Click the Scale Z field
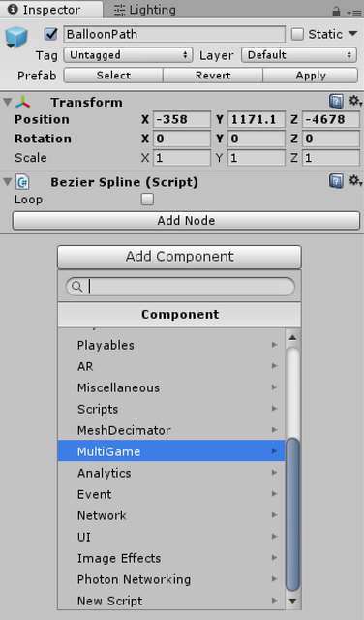 (331, 158)
